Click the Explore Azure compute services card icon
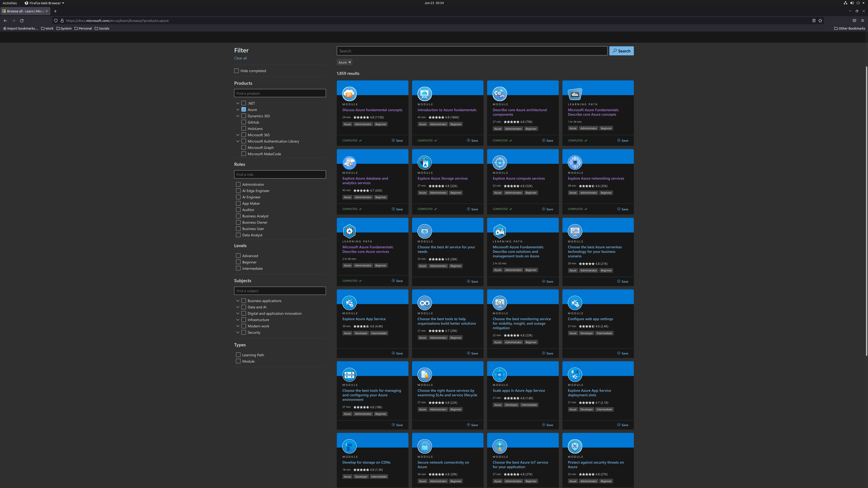This screenshot has width=868, height=488. tap(500, 163)
